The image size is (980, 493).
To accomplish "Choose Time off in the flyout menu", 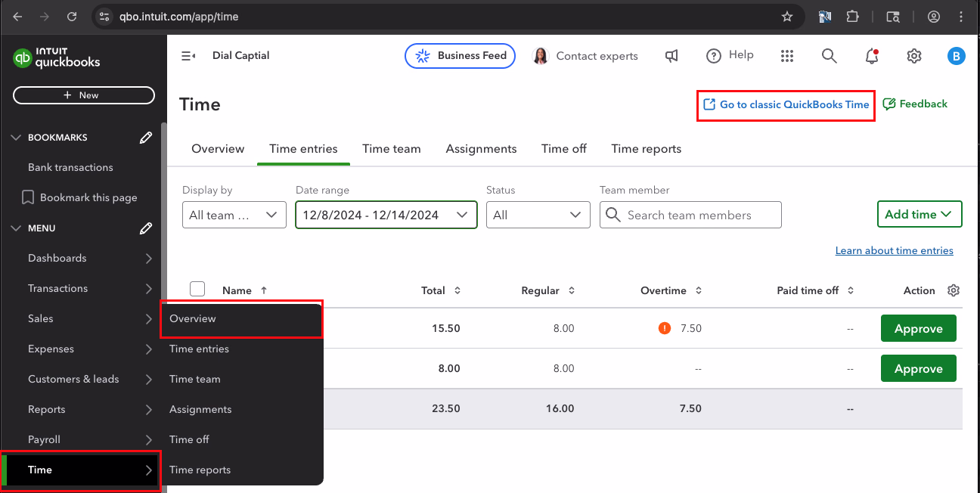I will pyautogui.click(x=189, y=439).
